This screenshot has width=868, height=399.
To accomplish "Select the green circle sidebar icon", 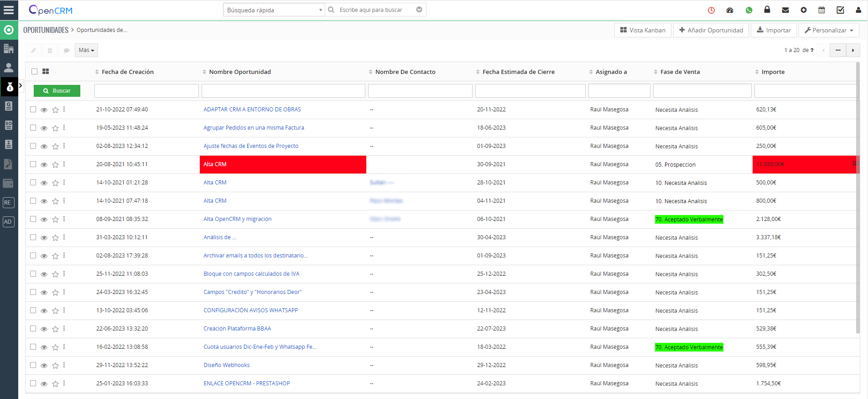I will point(9,30).
